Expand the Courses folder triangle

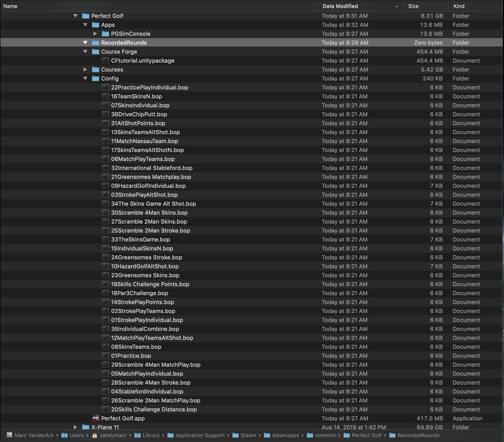pos(85,69)
